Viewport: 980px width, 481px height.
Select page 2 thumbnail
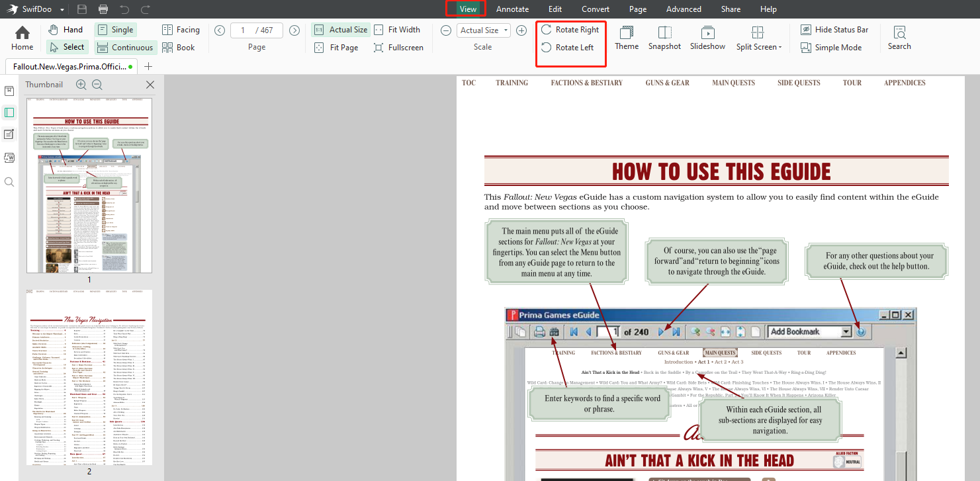[x=89, y=377]
